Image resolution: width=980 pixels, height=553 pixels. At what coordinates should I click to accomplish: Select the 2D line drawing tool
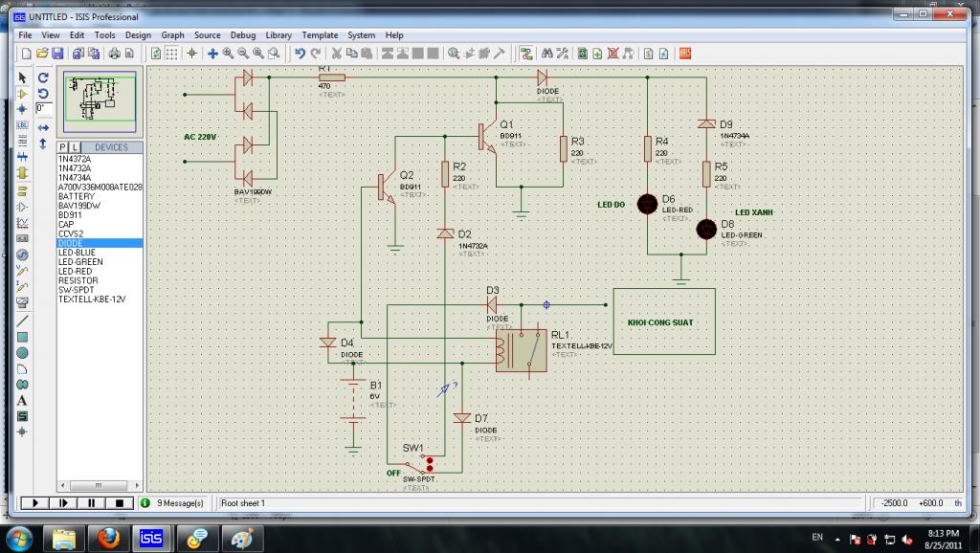[x=22, y=321]
